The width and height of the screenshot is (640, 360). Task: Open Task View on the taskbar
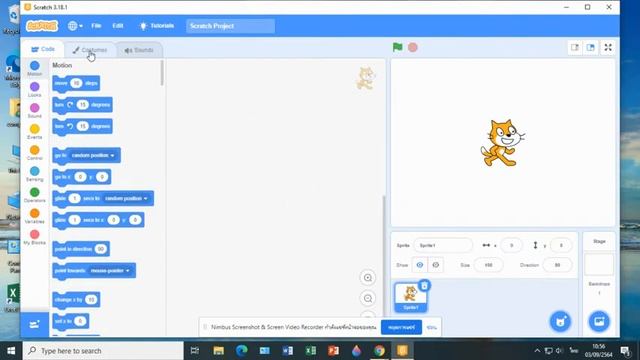[195, 351]
